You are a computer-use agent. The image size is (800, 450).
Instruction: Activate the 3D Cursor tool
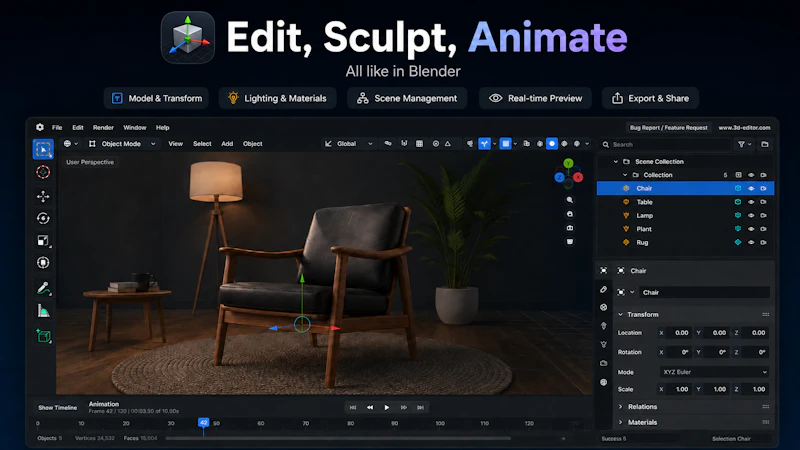click(x=43, y=172)
